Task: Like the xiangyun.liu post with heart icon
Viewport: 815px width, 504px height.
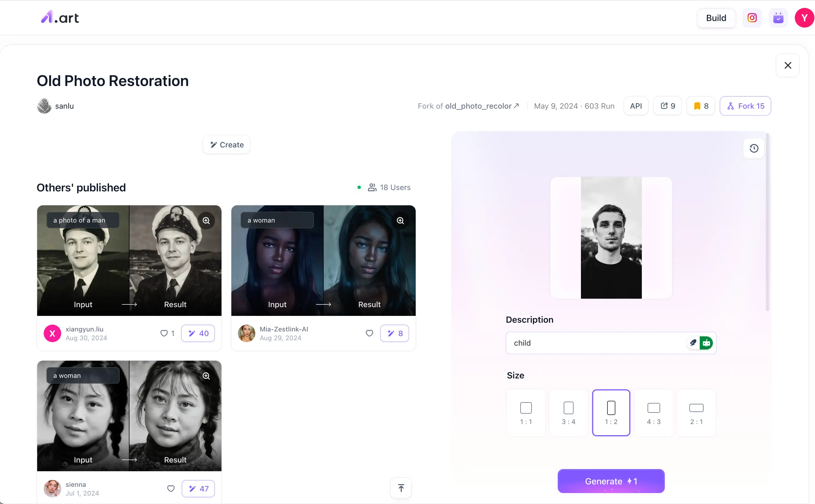Action: pyautogui.click(x=164, y=333)
